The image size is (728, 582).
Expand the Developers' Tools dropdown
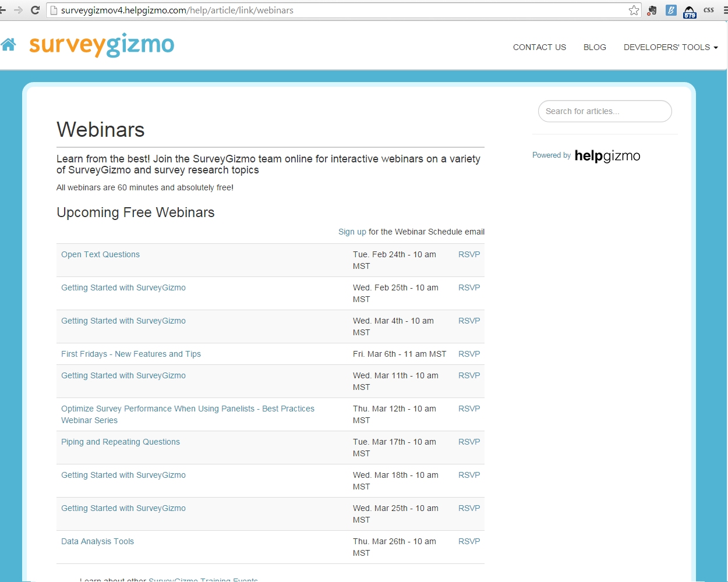coord(671,47)
